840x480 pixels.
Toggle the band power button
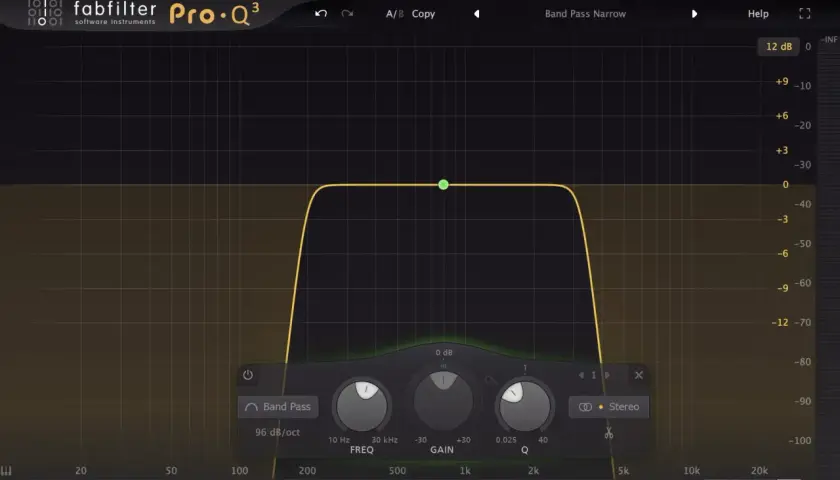tap(248, 375)
